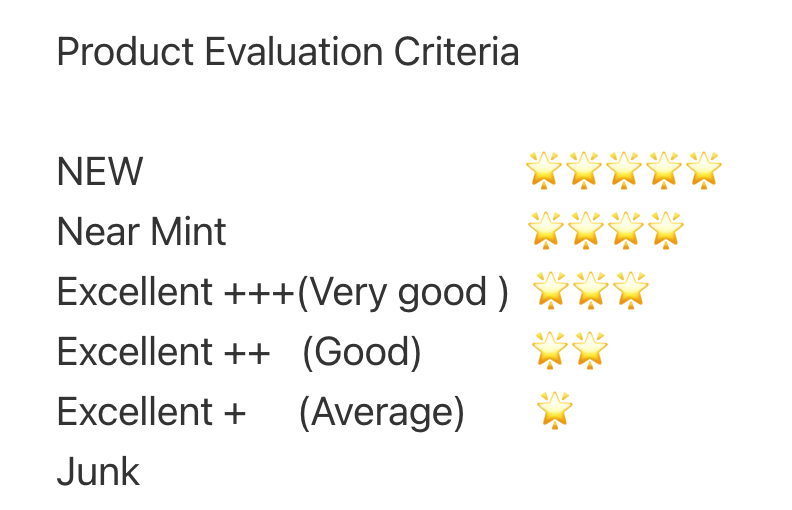Screen dimensions: 792x510
Task: Click the single star beside Average
Action: (x=554, y=410)
